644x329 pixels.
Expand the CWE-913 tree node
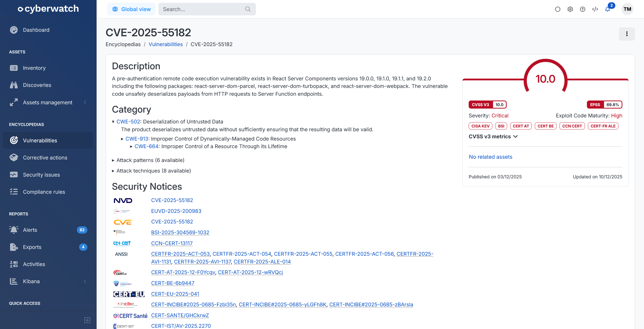(x=122, y=139)
